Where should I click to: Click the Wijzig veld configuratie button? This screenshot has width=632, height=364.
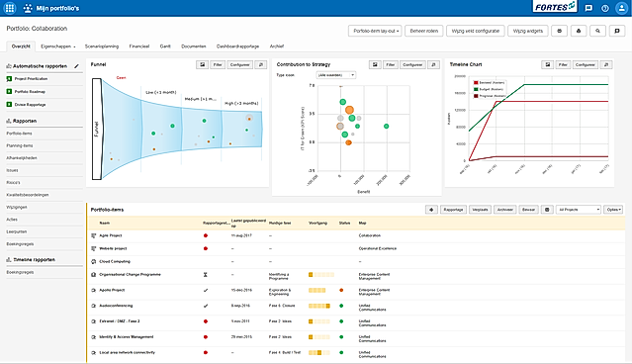point(476,31)
